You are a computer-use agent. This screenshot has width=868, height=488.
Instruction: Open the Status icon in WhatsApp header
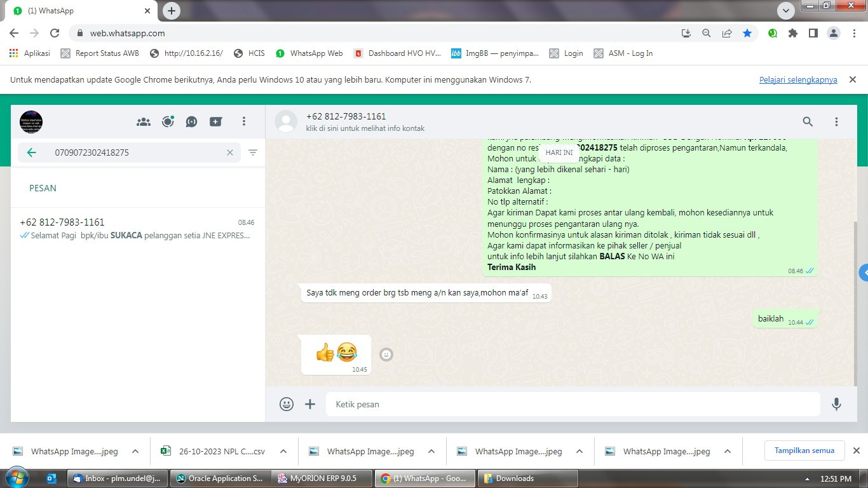(168, 121)
